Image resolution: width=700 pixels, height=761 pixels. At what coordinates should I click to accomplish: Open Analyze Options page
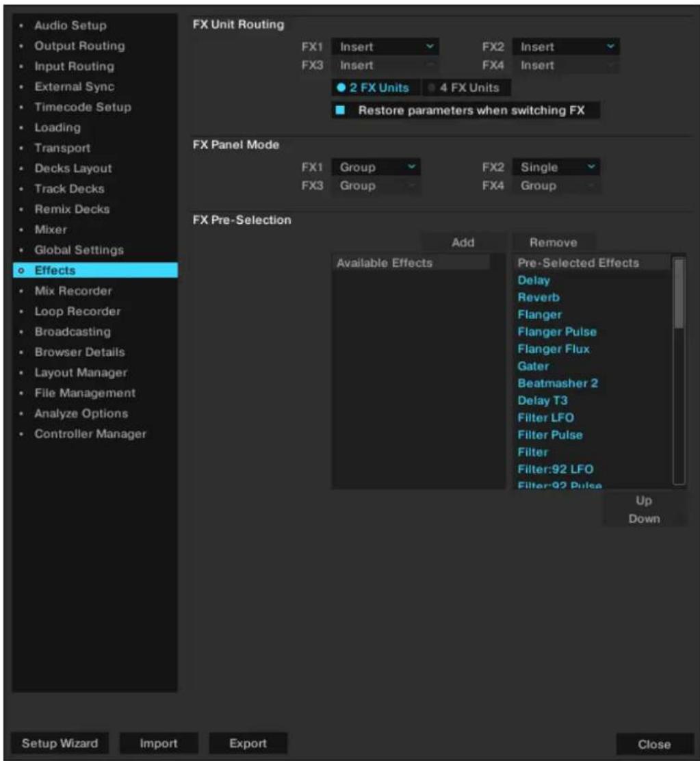[x=95, y=413]
